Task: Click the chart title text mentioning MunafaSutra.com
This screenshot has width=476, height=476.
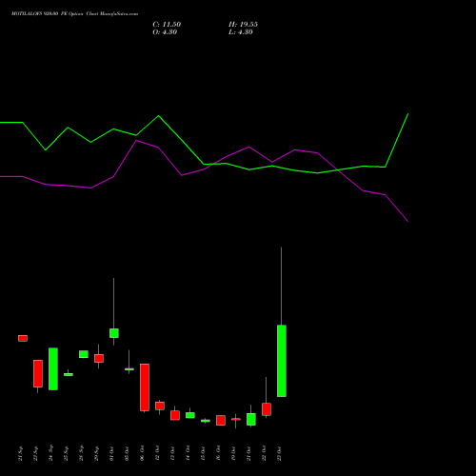Action: click(74, 14)
